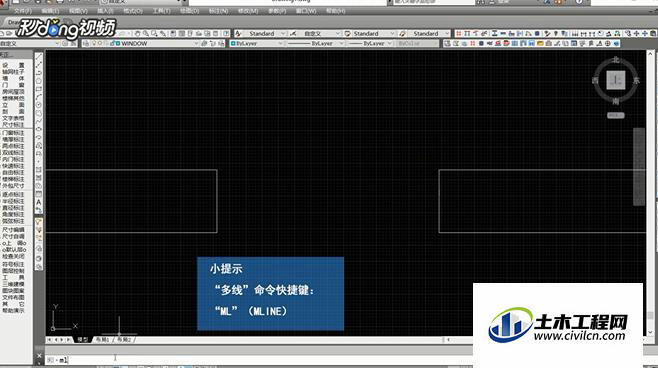Click the WINDOW layer color swatch
Image resolution: width=658 pixels, height=368 pixels.
coord(118,43)
